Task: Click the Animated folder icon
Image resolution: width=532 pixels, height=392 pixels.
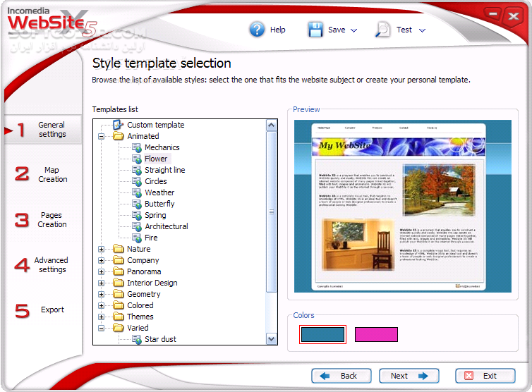Action: click(x=119, y=136)
